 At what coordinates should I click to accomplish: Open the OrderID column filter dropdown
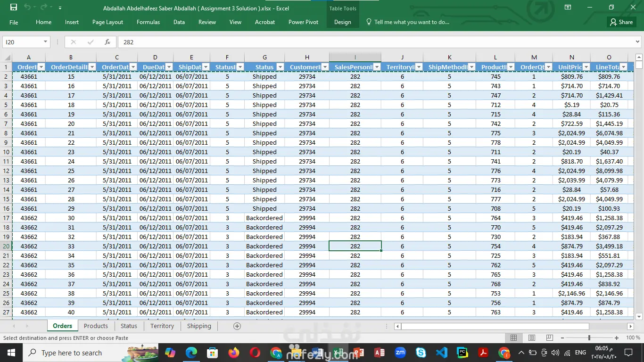(41, 67)
